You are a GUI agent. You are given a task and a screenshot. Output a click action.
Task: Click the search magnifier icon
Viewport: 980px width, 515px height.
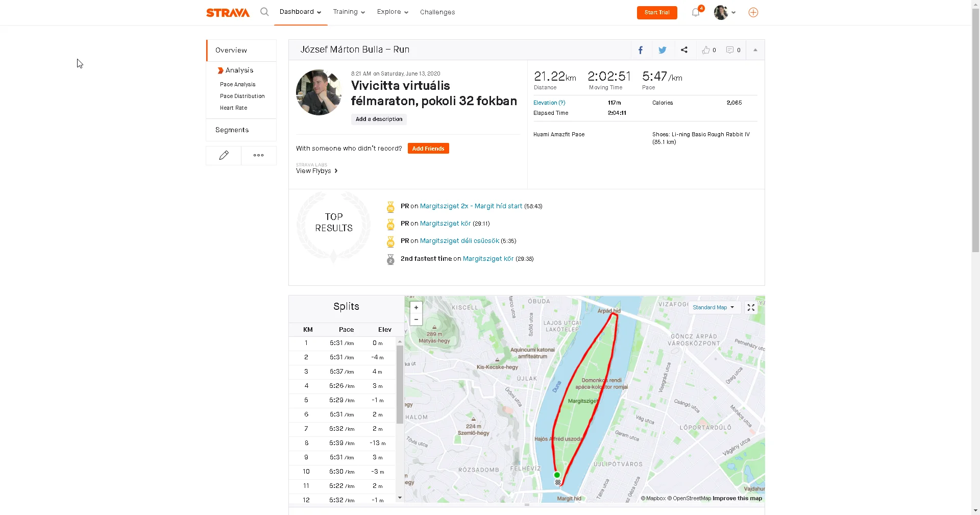coord(264,12)
